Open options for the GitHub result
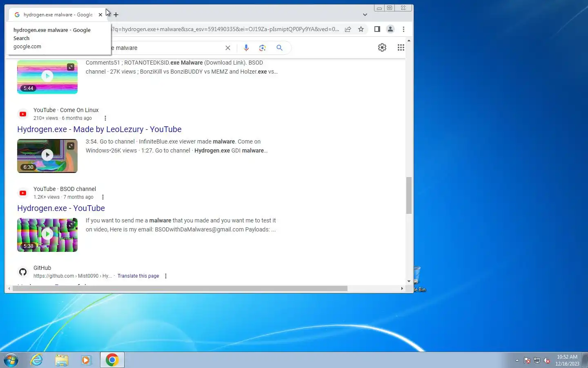 [x=166, y=276]
